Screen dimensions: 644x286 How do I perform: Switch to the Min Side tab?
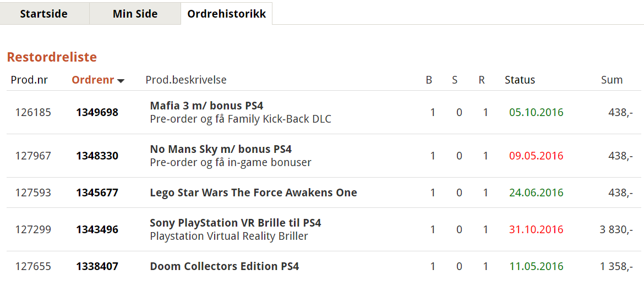[135, 14]
